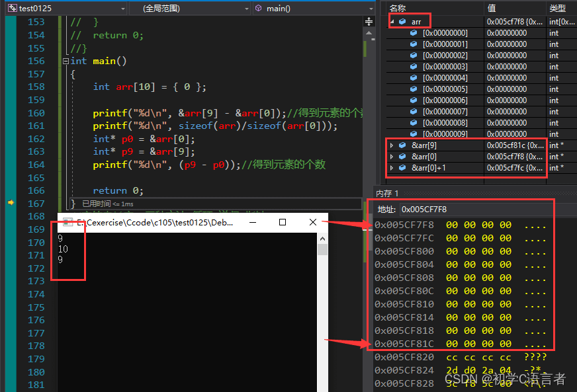Collapse the arr watch variable
This screenshot has height=392, width=577.
point(392,22)
